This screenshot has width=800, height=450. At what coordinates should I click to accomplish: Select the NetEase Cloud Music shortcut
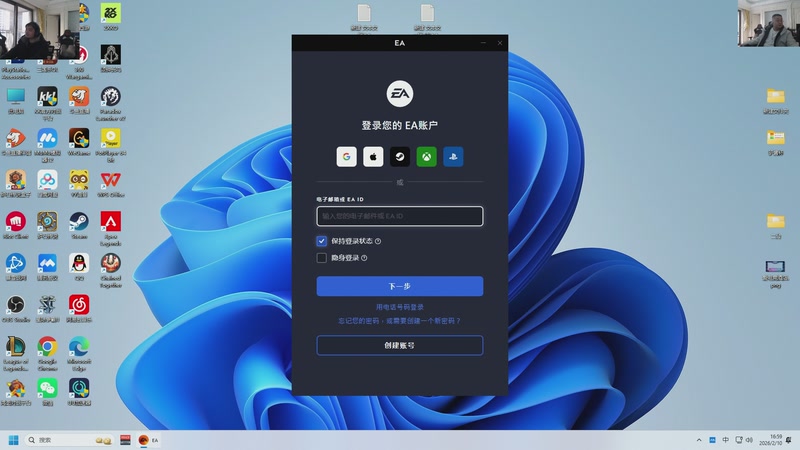[x=79, y=309]
